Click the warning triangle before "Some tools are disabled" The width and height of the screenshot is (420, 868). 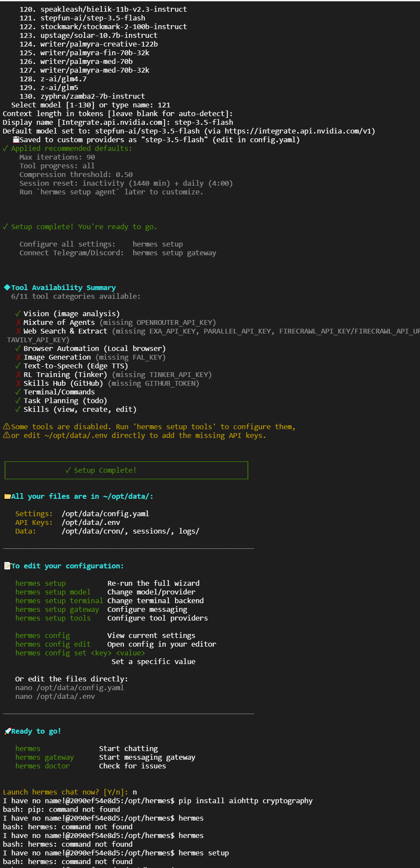tap(7, 427)
